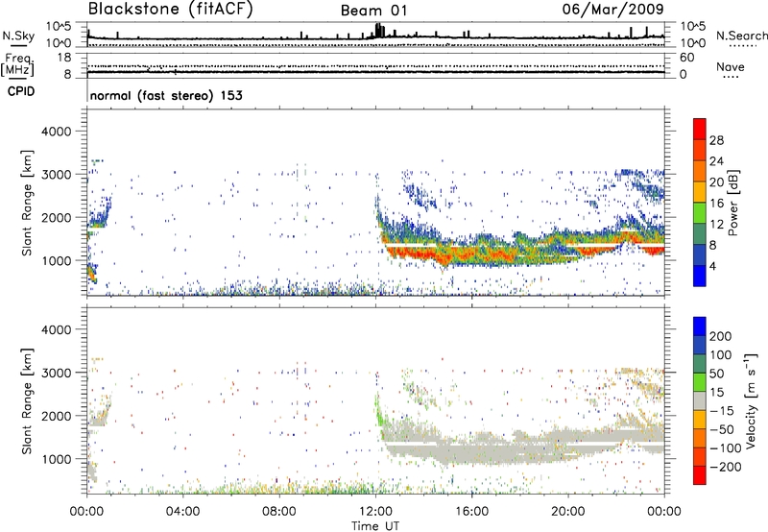Click the "Beam 01" header text

[x=373, y=11]
